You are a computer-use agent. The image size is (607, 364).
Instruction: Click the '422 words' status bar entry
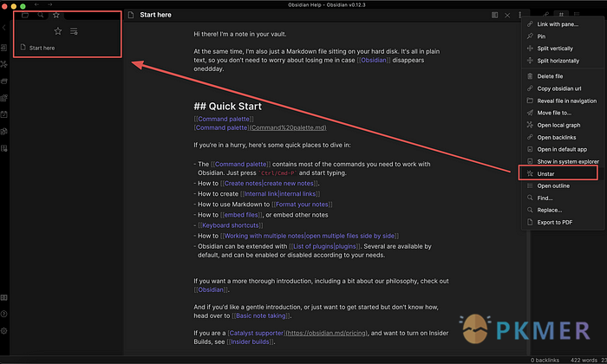[x=584, y=361]
